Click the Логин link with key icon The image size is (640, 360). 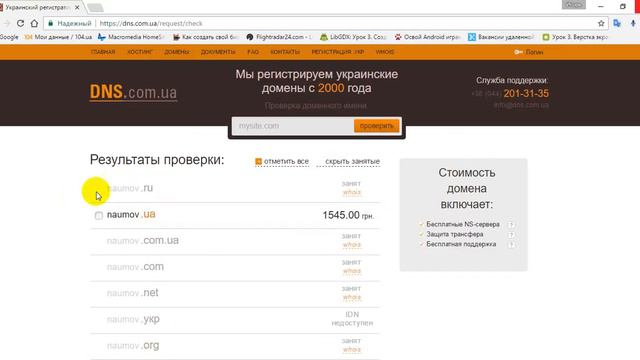(529, 52)
